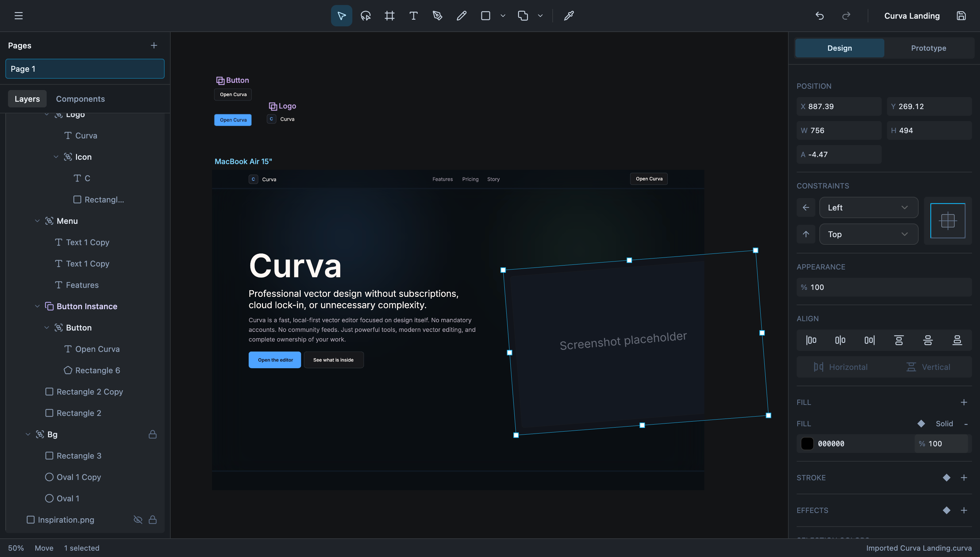980x557 pixels.
Task: Align selection to right edge
Action: pos(870,340)
